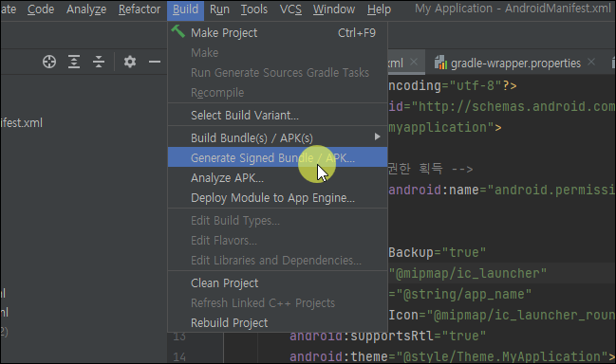Open the project panel settings gear

(130, 62)
